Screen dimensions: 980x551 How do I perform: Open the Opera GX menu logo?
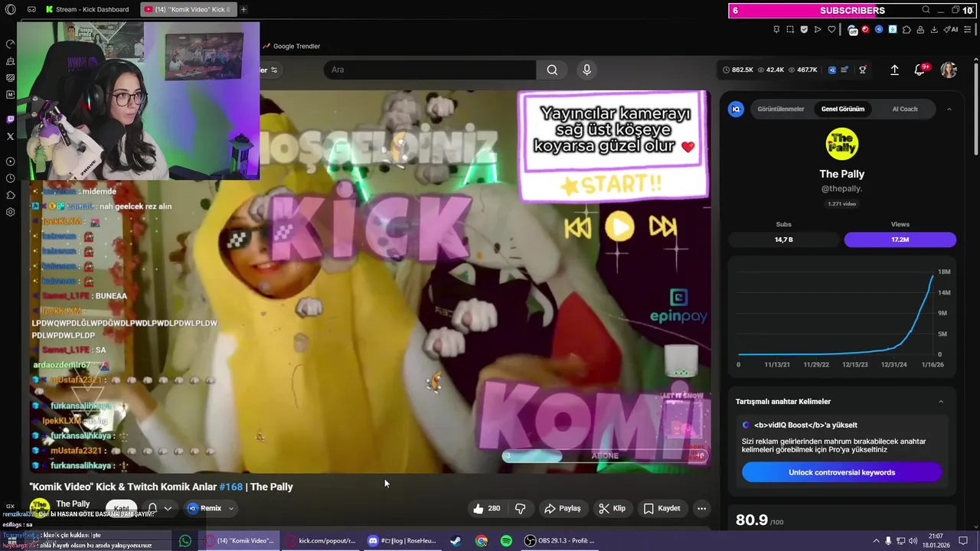coord(10,9)
